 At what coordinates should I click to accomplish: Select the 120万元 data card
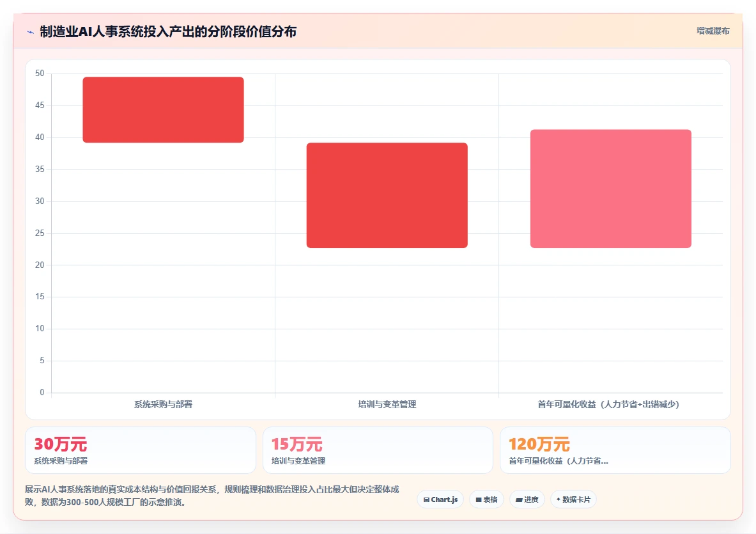point(615,450)
